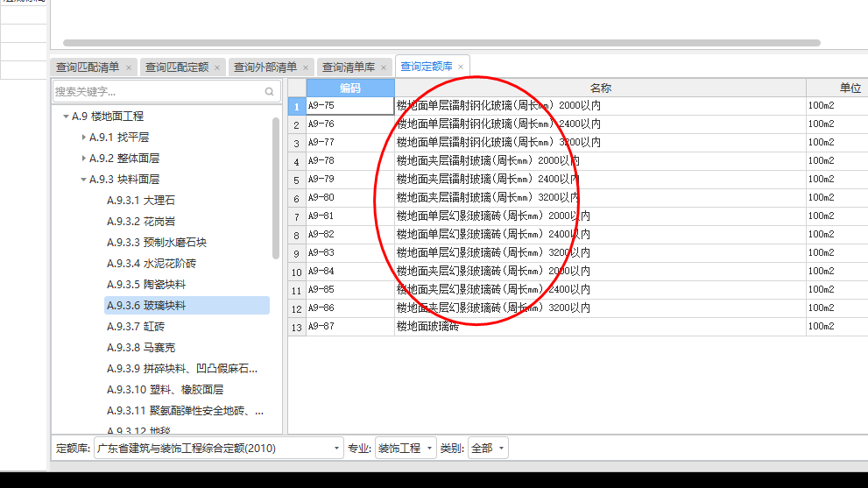868x488 pixels.
Task: Select A.9.1 找平层 tree item
Action: click(x=119, y=138)
